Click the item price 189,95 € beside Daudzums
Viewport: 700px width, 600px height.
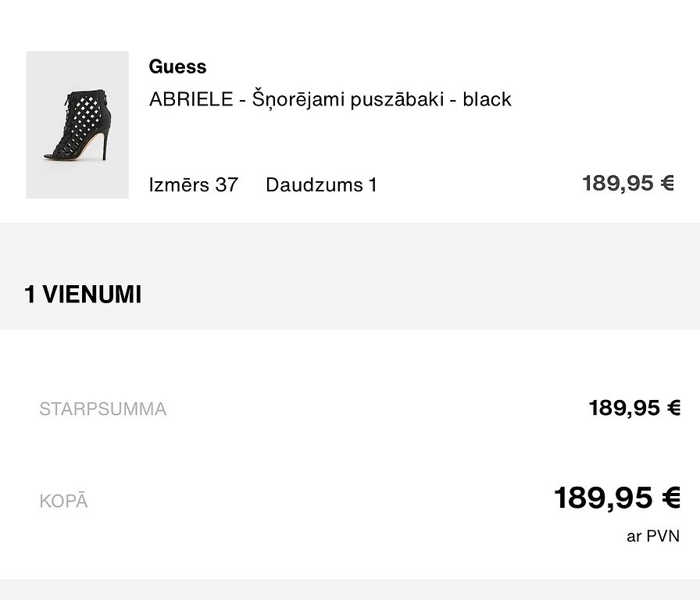pyautogui.click(x=628, y=184)
